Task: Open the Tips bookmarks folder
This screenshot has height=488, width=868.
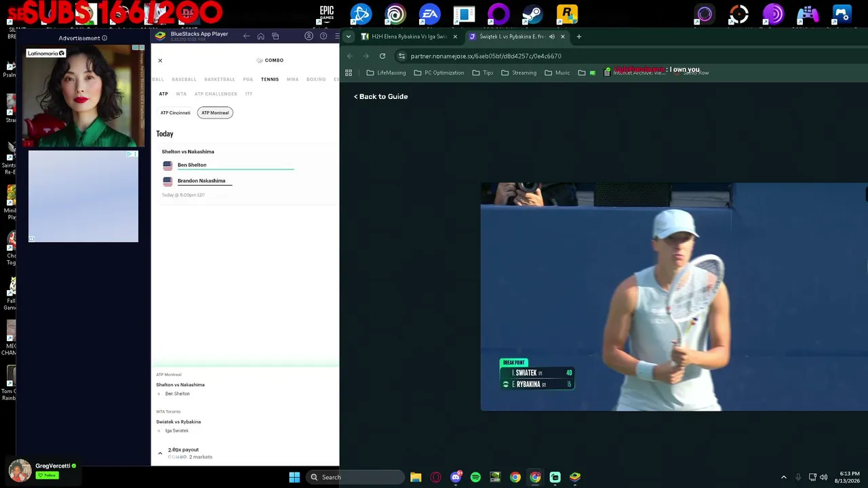Action: tap(483, 73)
